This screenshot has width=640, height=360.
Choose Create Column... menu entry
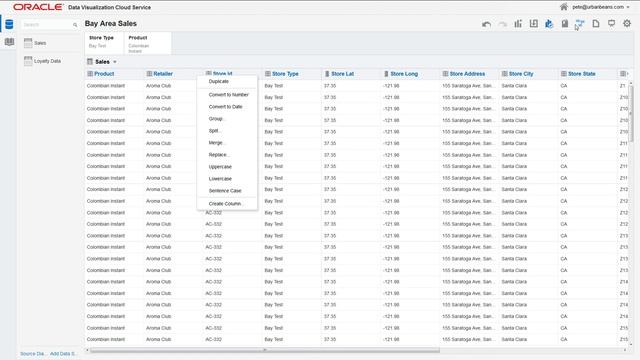pyautogui.click(x=227, y=204)
